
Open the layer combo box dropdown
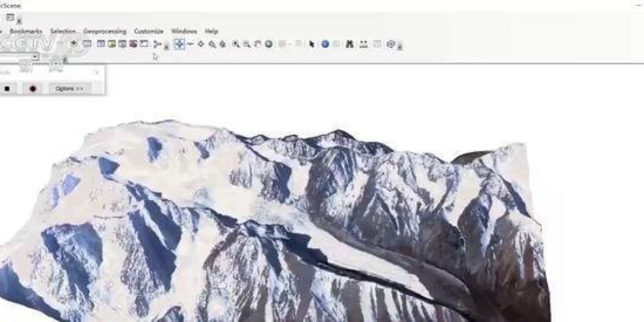click(35, 57)
